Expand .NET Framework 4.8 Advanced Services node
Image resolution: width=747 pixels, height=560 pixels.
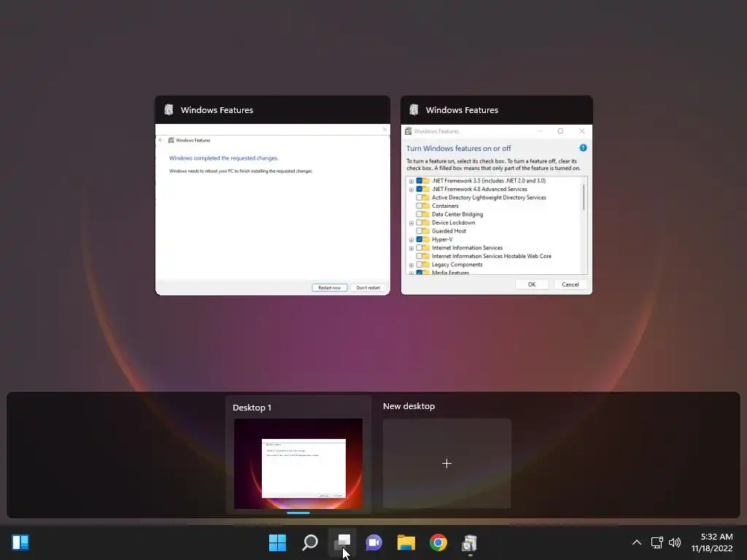tap(411, 190)
